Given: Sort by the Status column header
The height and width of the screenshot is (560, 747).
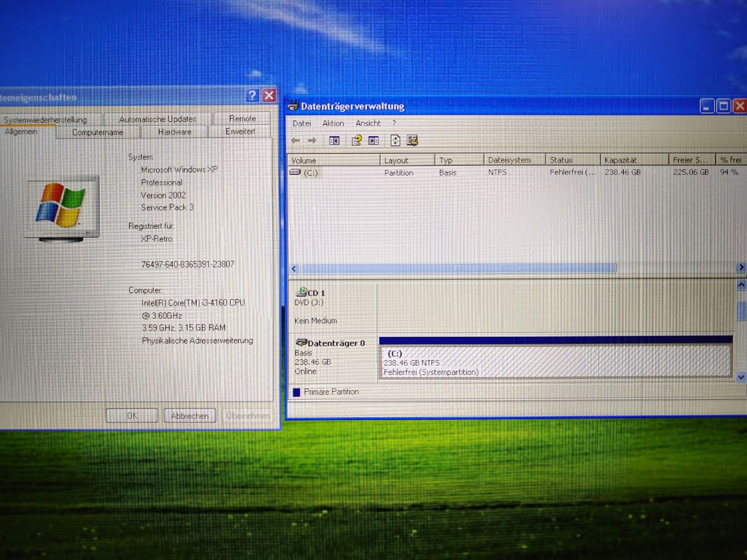Looking at the screenshot, I should (x=573, y=160).
